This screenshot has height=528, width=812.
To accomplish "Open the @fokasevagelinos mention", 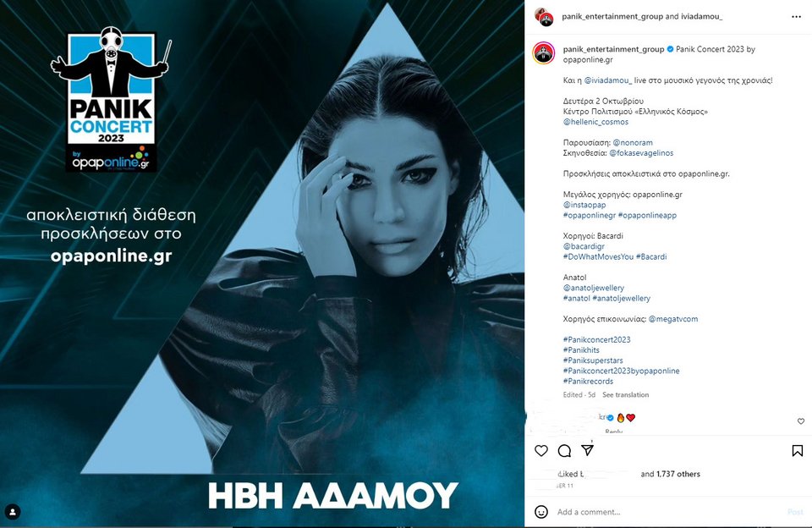I will coord(641,153).
